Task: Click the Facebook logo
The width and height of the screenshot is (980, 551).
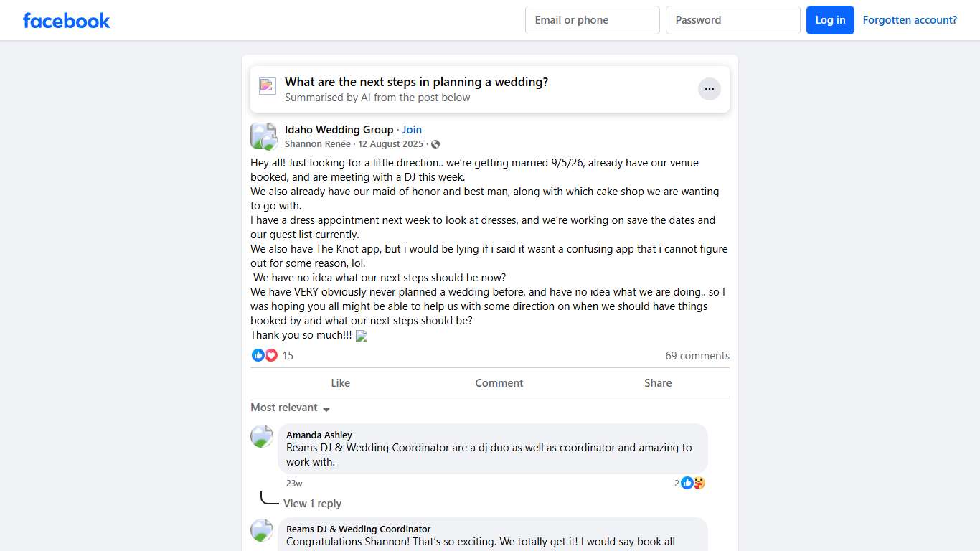Action: 67,20
